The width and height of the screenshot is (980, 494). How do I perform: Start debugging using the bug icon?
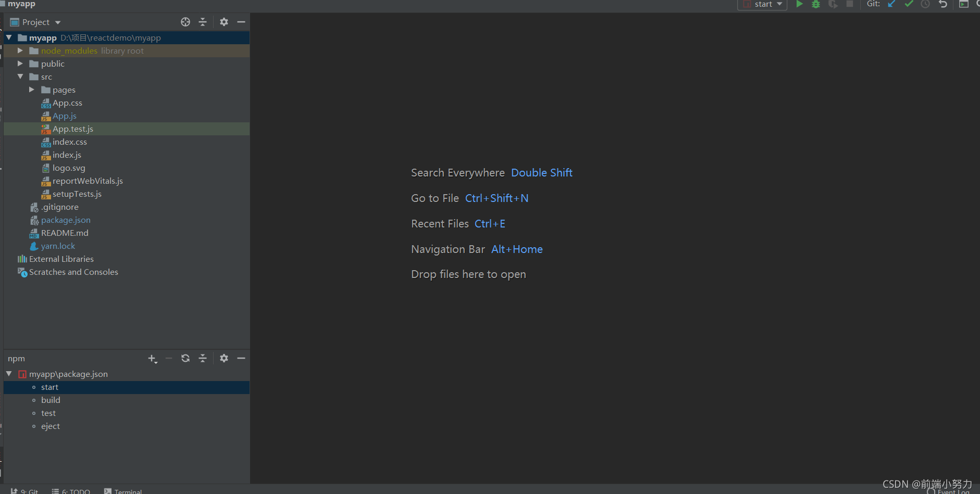pos(816,4)
